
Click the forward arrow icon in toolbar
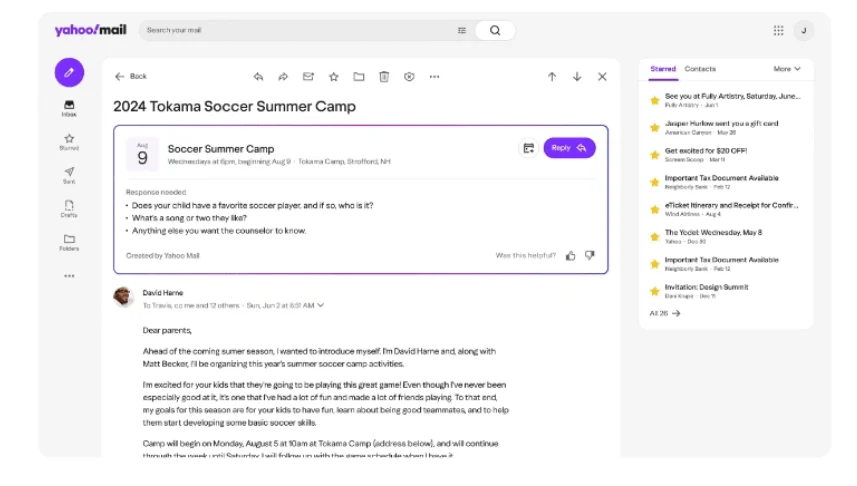coord(283,77)
